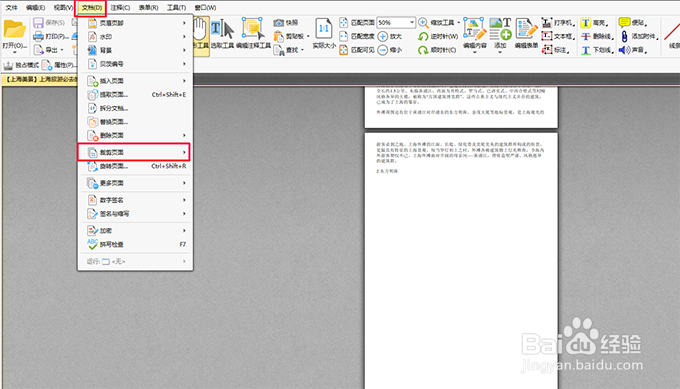Open the Forms (表单) menu
Image resolution: width=680 pixels, height=389 pixels.
click(x=148, y=7)
